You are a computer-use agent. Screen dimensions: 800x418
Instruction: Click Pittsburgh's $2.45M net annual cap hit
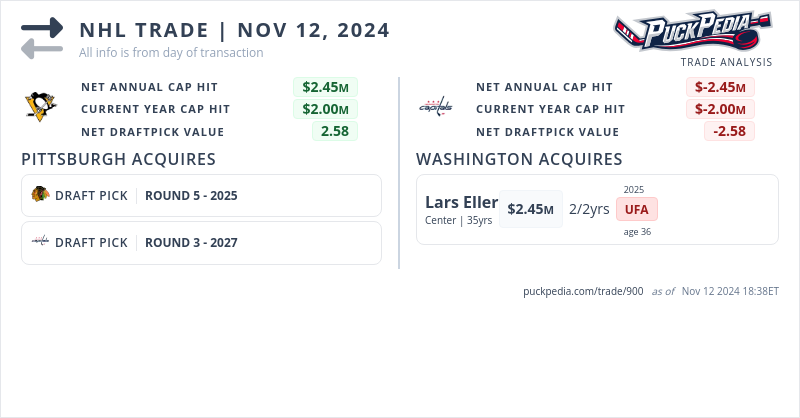325,87
